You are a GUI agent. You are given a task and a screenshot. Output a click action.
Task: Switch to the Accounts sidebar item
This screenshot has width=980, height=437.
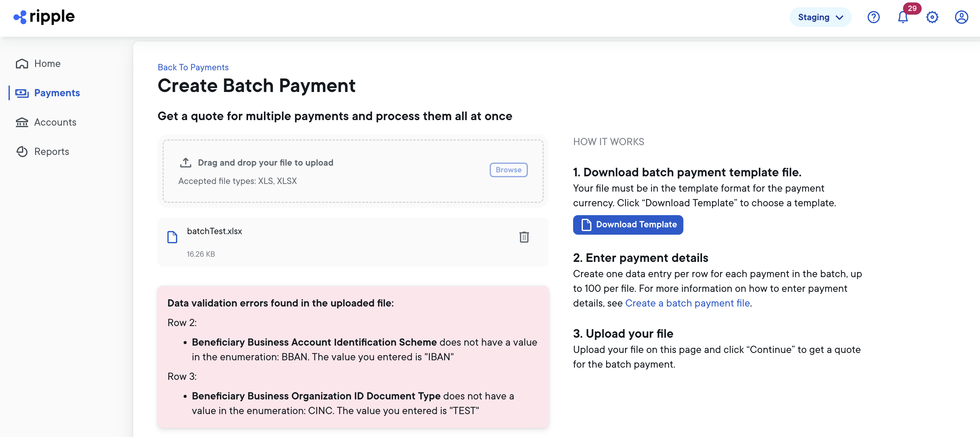(55, 122)
